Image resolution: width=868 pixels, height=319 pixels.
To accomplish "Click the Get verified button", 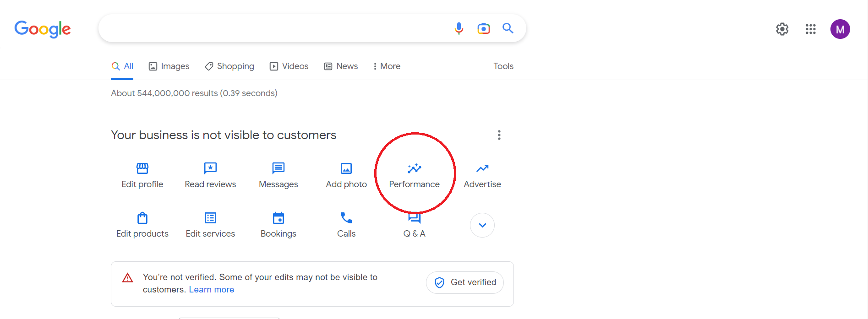I will click(x=464, y=282).
